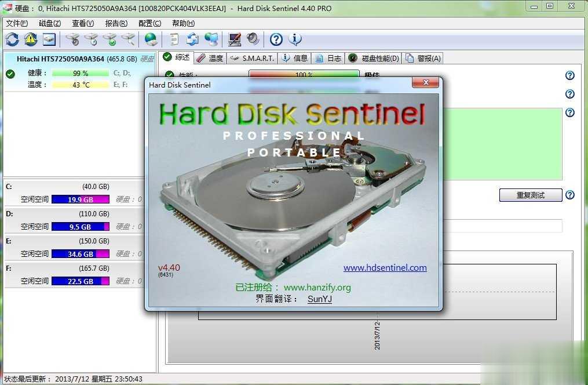
Task: Switch to the 磁盘性能(D) tab
Action: pyautogui.click(x=374, y=58)
